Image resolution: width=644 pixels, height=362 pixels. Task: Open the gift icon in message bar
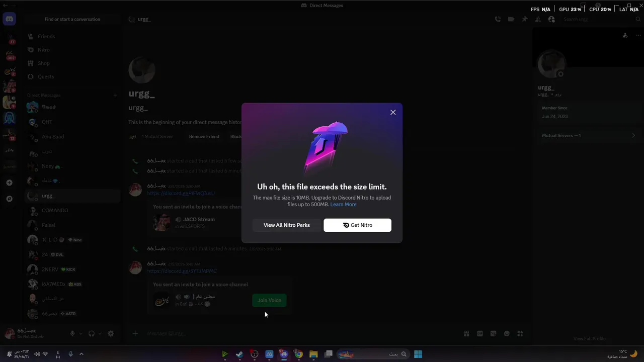click(466, 333)
